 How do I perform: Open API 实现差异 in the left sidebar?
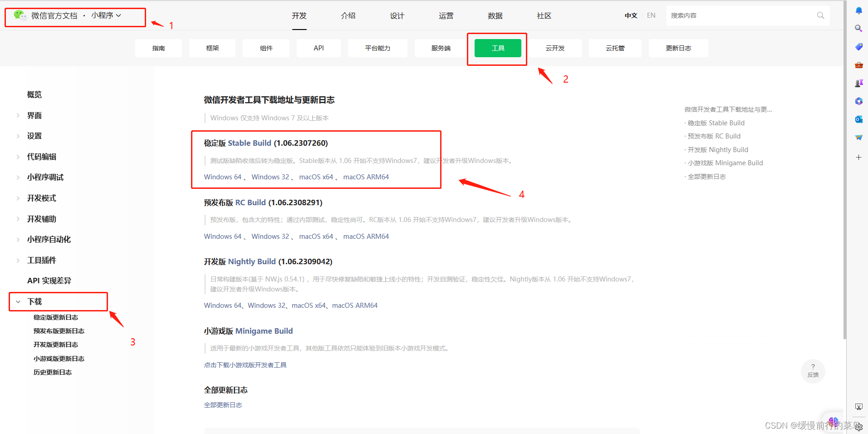coord(49,281)
